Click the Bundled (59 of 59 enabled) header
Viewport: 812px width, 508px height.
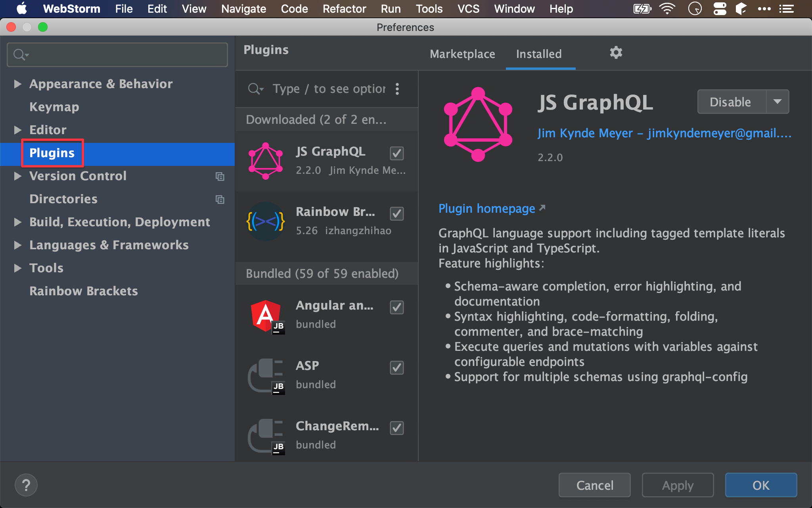coord(327,273)
